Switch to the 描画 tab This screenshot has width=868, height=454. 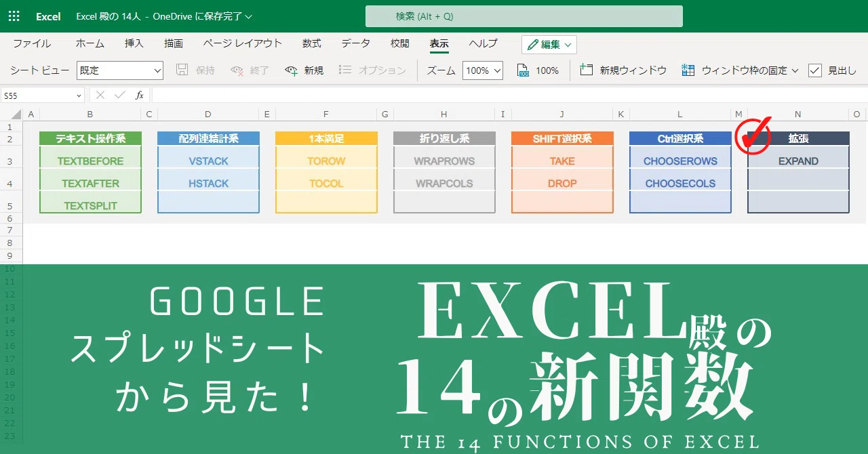click(x=174, y=43)
